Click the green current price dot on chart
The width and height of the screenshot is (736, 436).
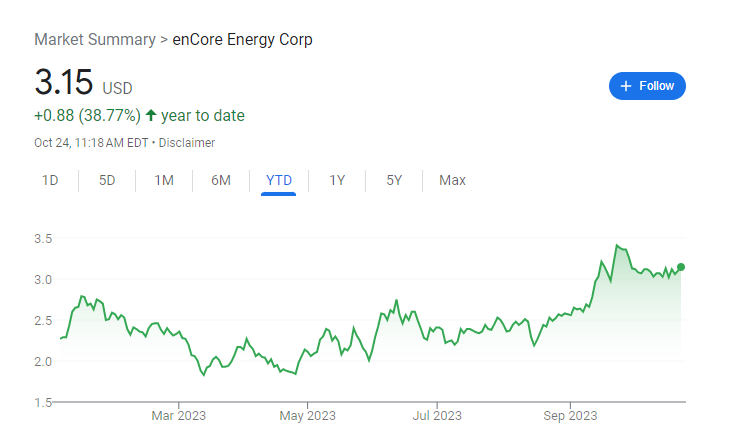coord(681,267)
